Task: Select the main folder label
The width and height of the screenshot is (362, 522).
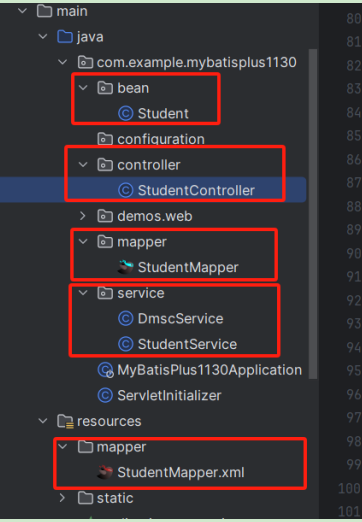Action: point(72,11)
